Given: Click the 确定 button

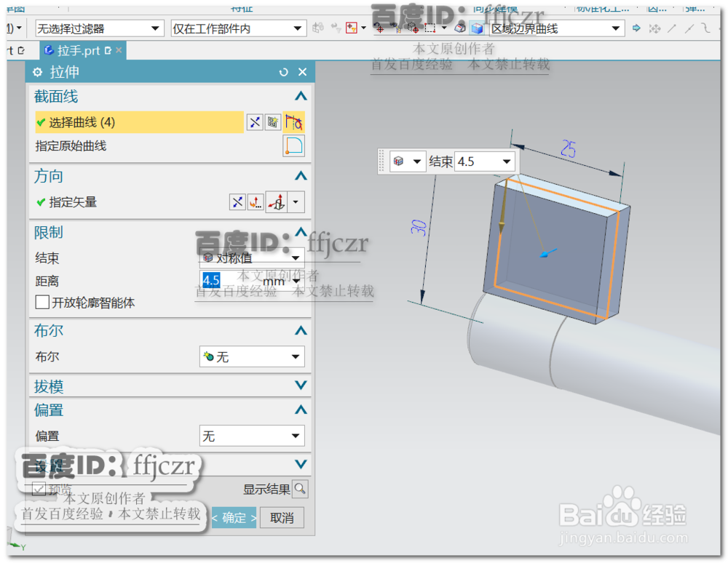Looking at the screenshot, I should coord(234,518).
